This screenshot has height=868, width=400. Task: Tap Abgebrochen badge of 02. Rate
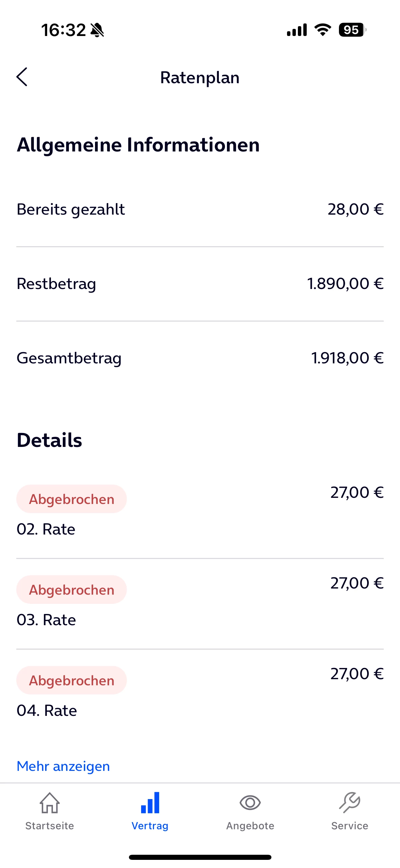pos(72,499)
